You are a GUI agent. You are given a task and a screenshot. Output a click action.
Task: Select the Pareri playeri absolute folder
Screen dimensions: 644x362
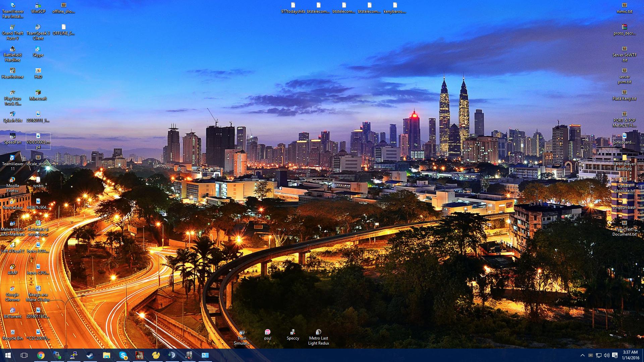click(624, 163)
